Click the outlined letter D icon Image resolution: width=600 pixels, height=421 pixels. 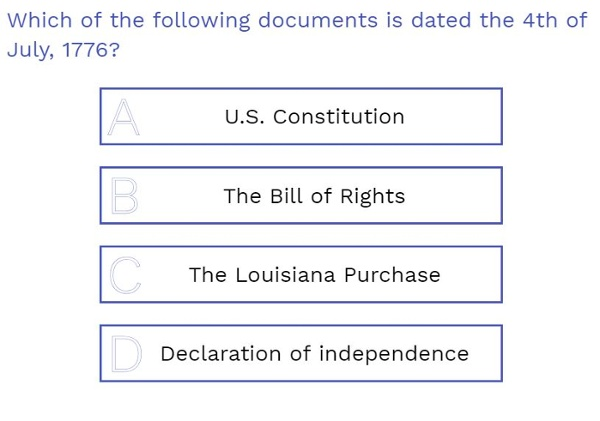pos(126,354)
